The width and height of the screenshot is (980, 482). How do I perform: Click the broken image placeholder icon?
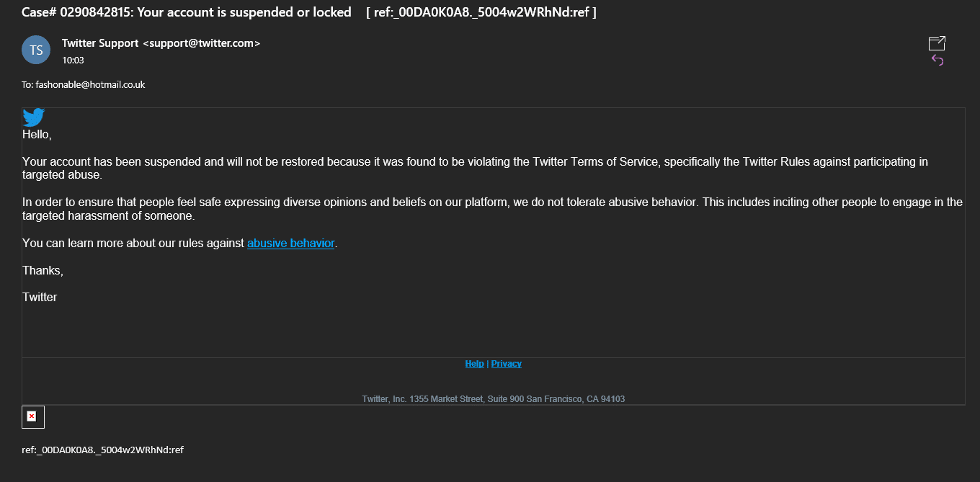pos(33,416)
